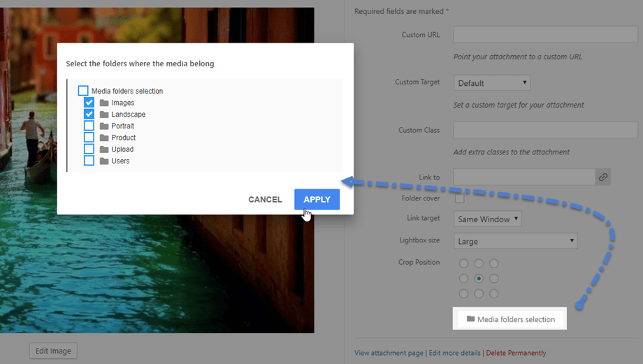Click the Users folder icon
This screenshot has height=364, width=643.
coord(104,161)
